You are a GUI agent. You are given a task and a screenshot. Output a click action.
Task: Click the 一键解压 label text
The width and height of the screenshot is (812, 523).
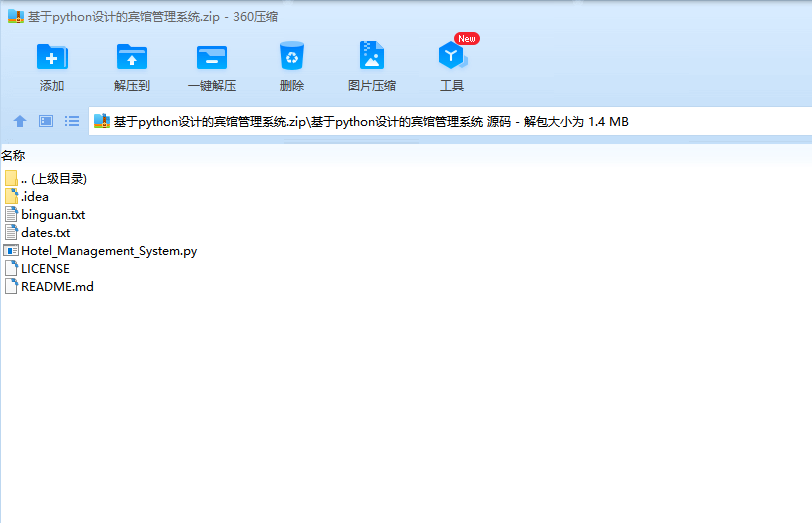click(x=212, y=85)
